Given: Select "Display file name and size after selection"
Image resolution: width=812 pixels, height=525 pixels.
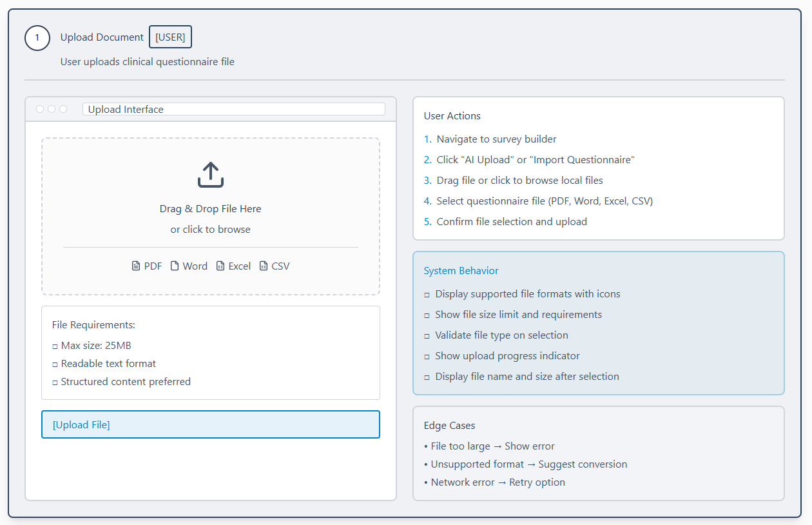Looking at the screenshot, I should 527,376.
